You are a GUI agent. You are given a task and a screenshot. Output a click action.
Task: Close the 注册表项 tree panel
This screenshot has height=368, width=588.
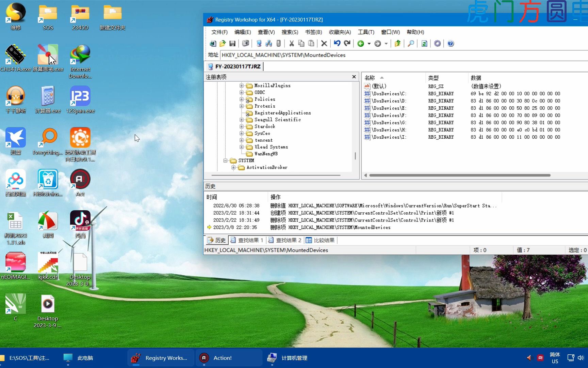pos(354,77)
